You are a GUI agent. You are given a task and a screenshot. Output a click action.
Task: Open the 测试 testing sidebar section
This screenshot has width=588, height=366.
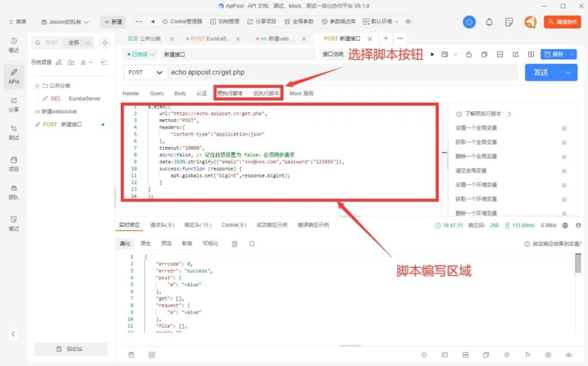[x=14, y=133]
